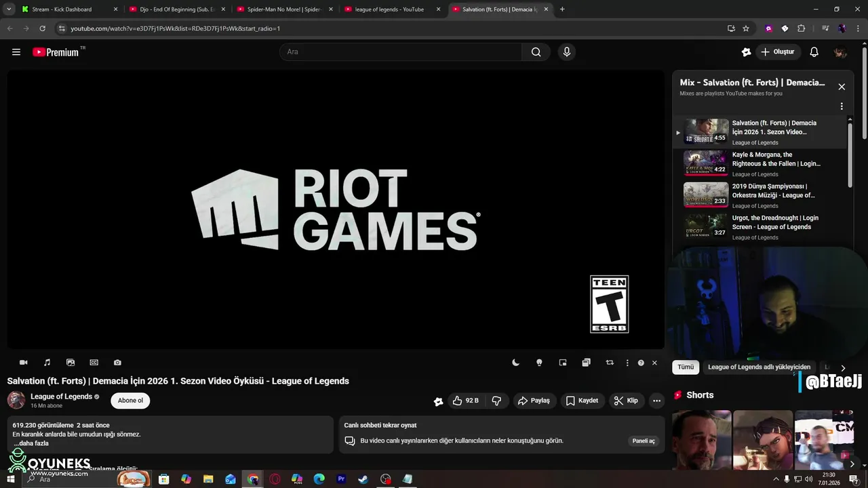Click the image gallery icon below the player
Viewport: 868px width, 488px height.
coord(71,363)
